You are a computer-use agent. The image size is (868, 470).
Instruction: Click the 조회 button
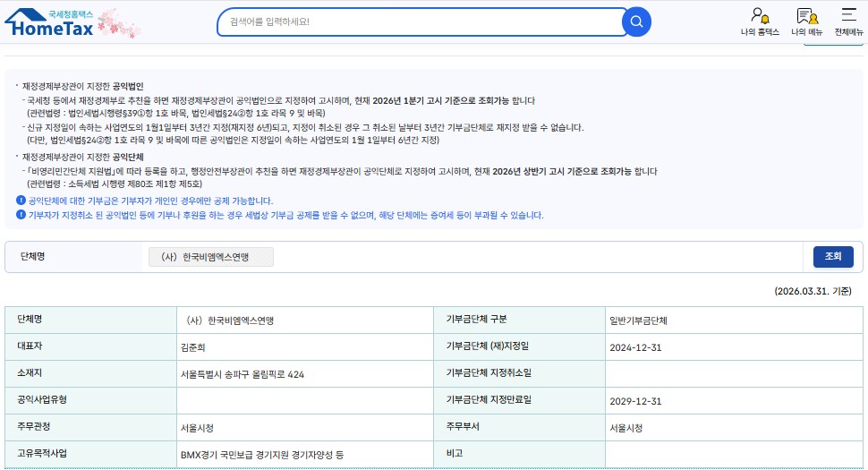click(833, 256)
